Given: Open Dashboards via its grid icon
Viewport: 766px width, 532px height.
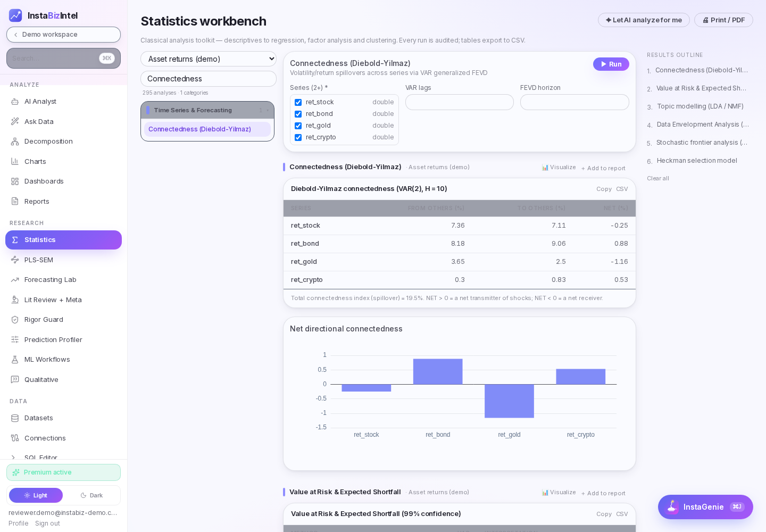Looking at the screenshot, I should pos(15,181).
